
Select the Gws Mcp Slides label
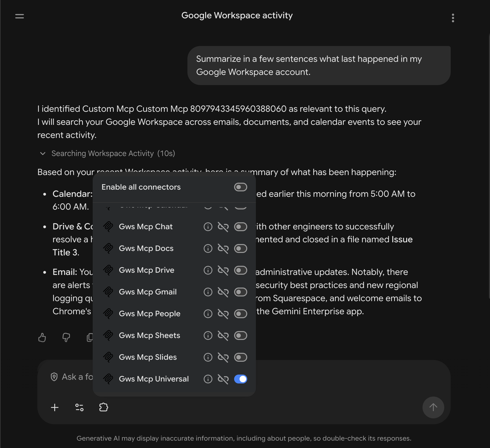tap(148, 357)
